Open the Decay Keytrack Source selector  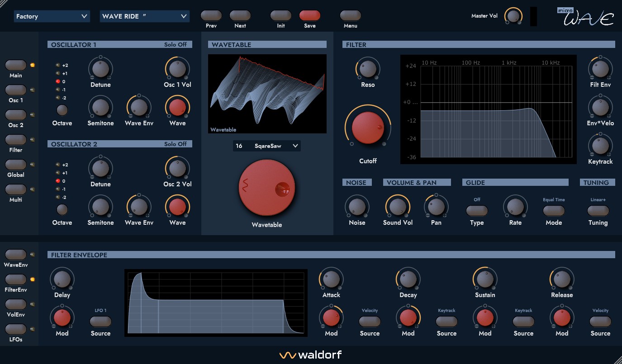[446, 321]
